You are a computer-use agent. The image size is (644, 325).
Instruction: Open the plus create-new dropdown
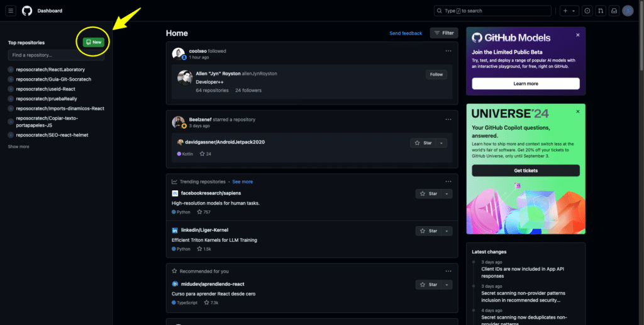(x=569, y=11)
